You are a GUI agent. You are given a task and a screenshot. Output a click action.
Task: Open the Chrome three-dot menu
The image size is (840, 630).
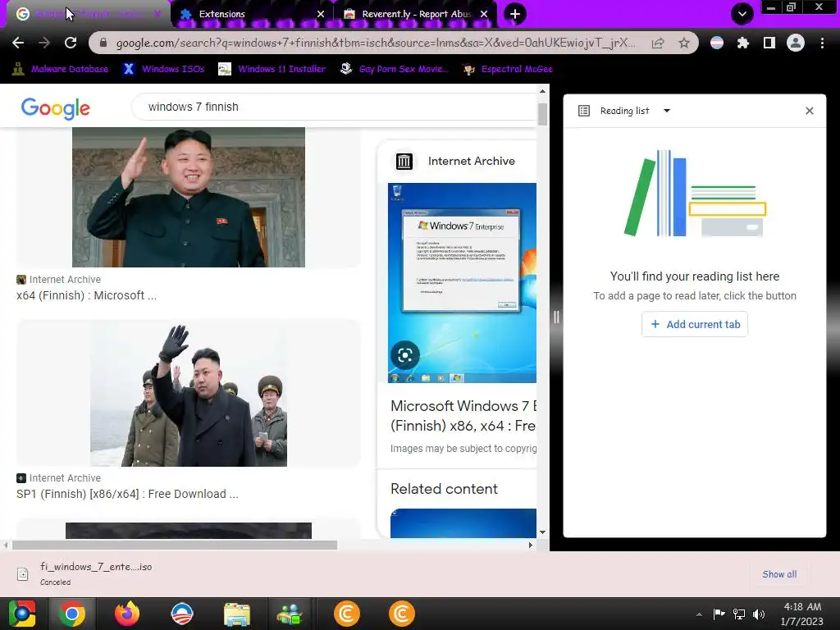(x=822, y=43)
